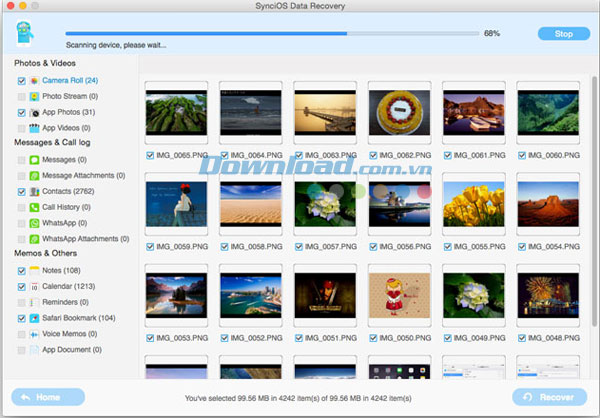Click the Photo Stream icon

click(x=34, y=96)
